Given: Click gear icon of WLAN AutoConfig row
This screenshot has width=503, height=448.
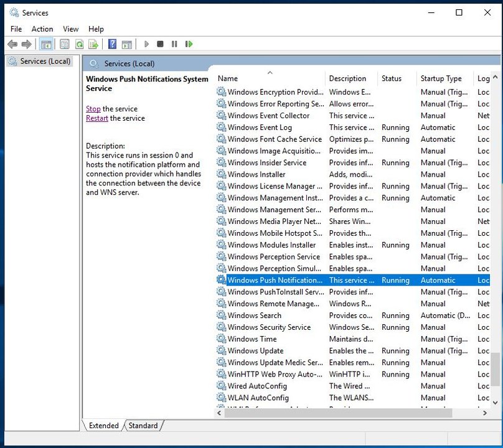Looking at the screenshot, I should pyautogui.click(x=221, y=398).
